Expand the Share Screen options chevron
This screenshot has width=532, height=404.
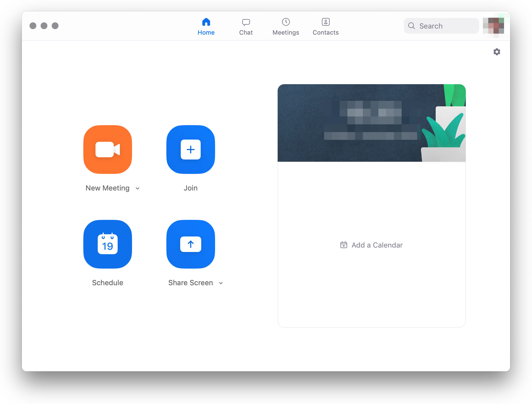pyautogui.click(x=221, y=283)
